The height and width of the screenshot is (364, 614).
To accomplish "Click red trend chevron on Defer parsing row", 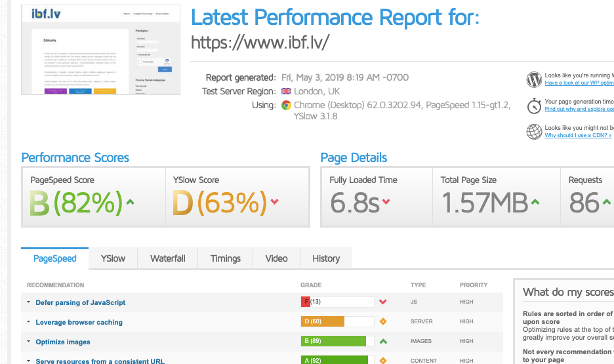I will [383, 302].
